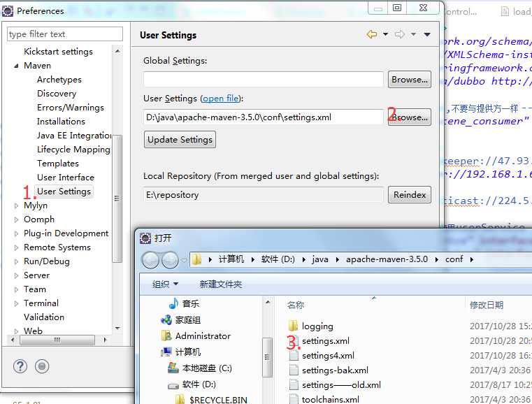
Task: Select Installations under Maven
Action: (61, 122)
